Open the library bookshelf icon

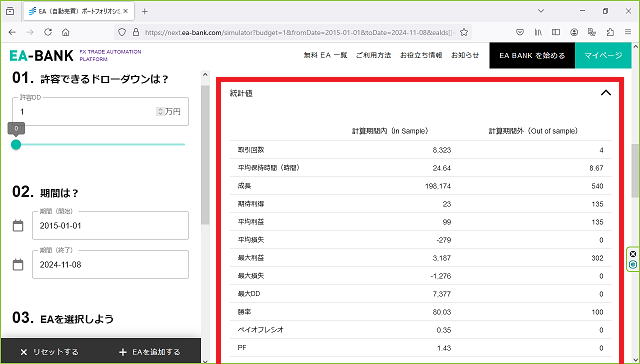coord(538,32)
